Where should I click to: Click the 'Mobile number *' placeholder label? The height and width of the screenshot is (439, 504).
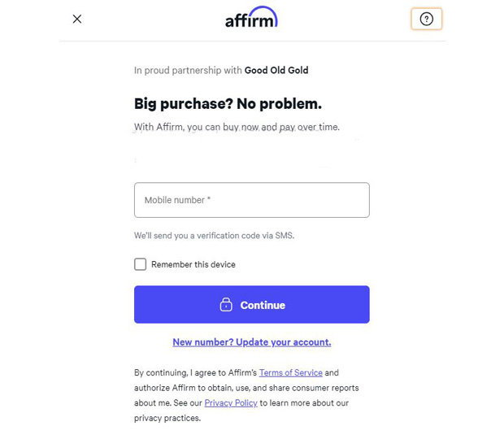click(177, 200)
